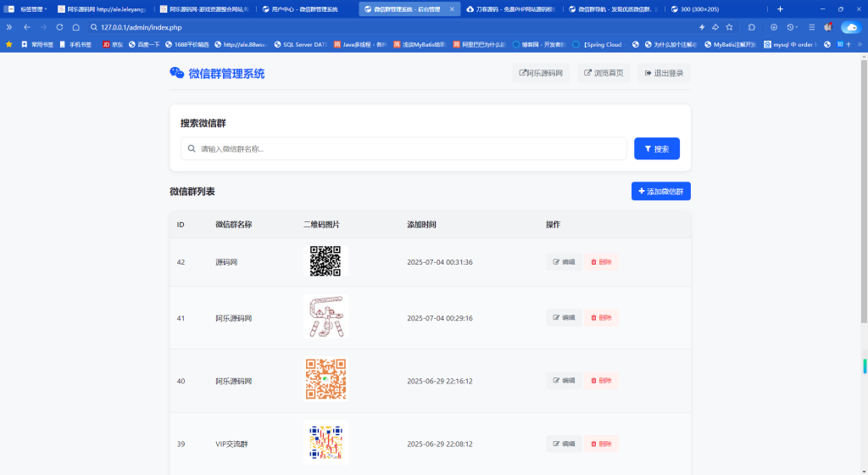This screenshot has width=868, height=475.
Task: Click the user avatar icon in toolbar
Action: point(828,27)
